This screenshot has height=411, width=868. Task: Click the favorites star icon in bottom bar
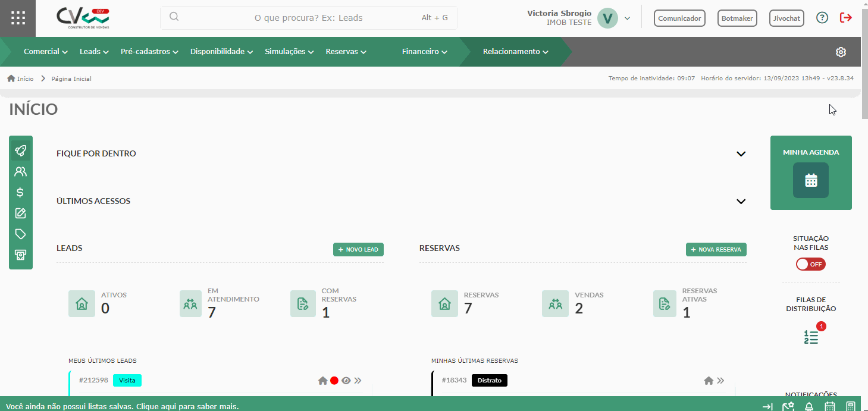(x=788, y=407)
